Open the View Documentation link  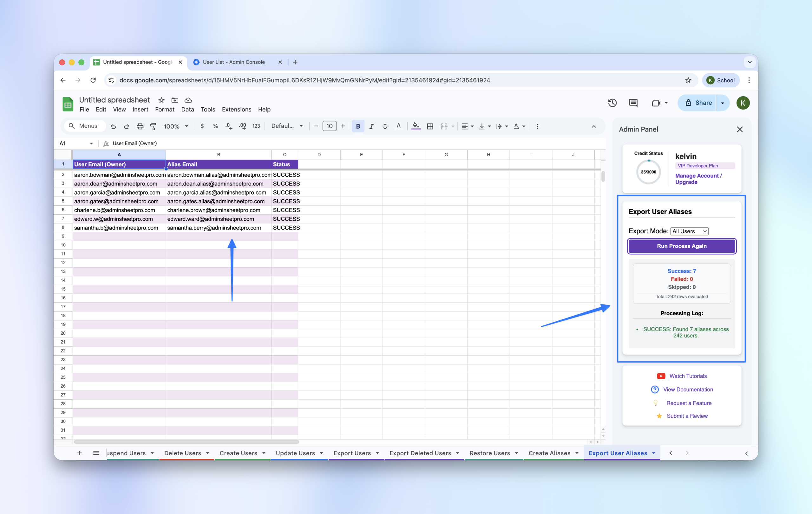point(688,390)
